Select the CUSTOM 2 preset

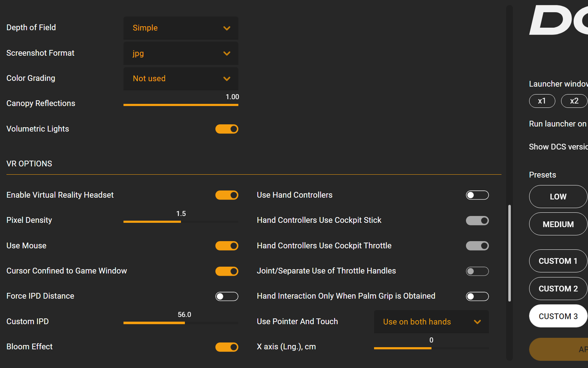[558, 289]
